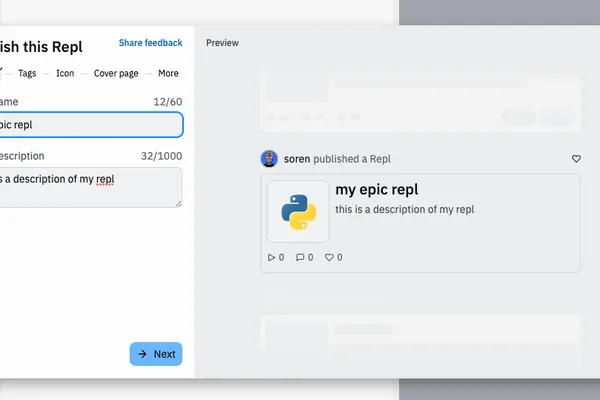Focus the description text area

tap(90, 188)
